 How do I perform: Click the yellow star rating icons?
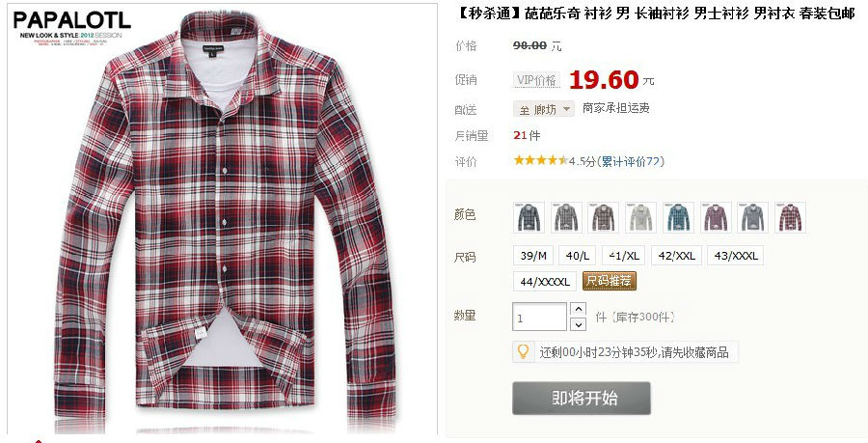[x=540, y=160]
